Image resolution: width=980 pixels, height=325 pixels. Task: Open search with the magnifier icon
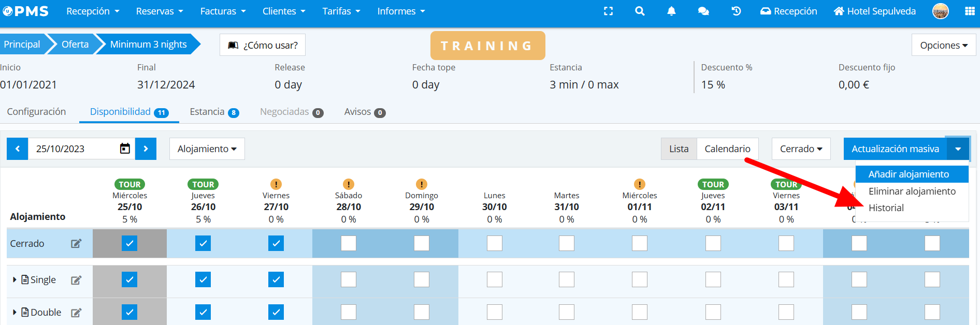[640, 11]
